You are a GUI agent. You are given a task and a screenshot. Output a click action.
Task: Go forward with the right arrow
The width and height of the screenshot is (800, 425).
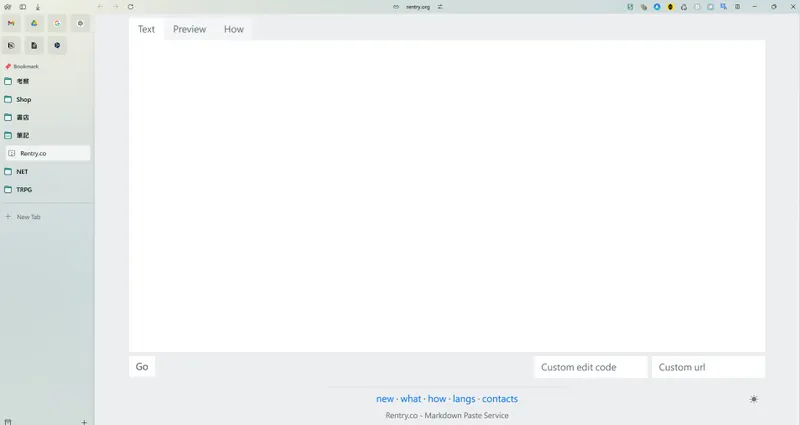pos(115,7)
